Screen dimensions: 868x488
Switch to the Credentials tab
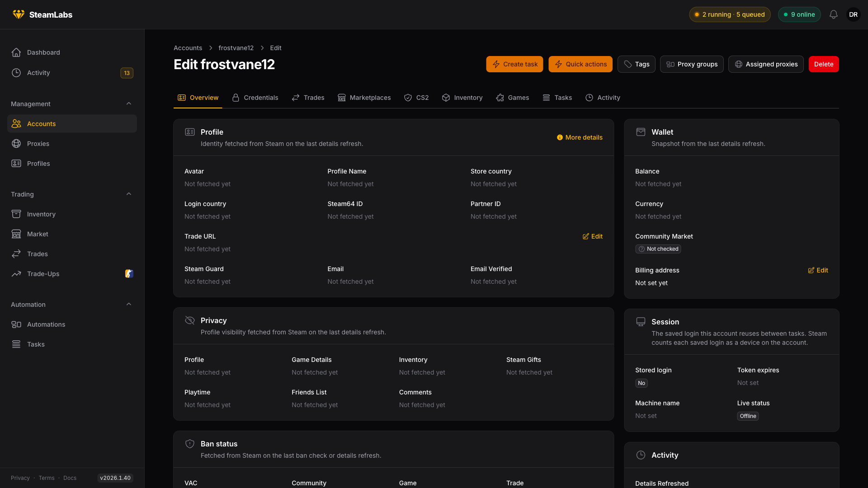[255, 98]
